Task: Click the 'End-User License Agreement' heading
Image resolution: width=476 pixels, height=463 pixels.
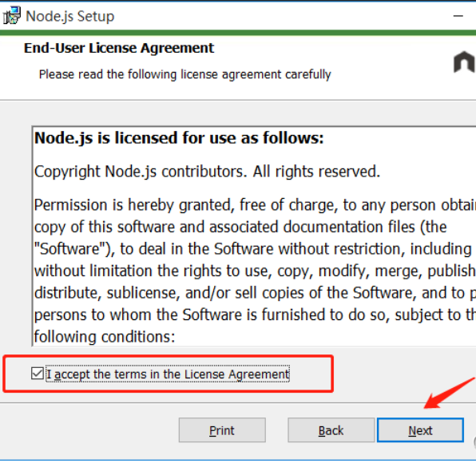Action: coord(119,48)
